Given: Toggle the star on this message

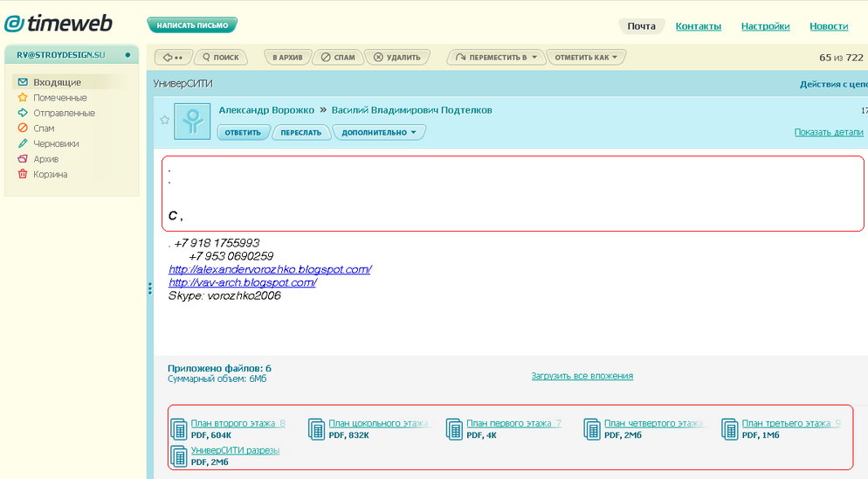Looking at the screenshot, I should coord(164,120).
